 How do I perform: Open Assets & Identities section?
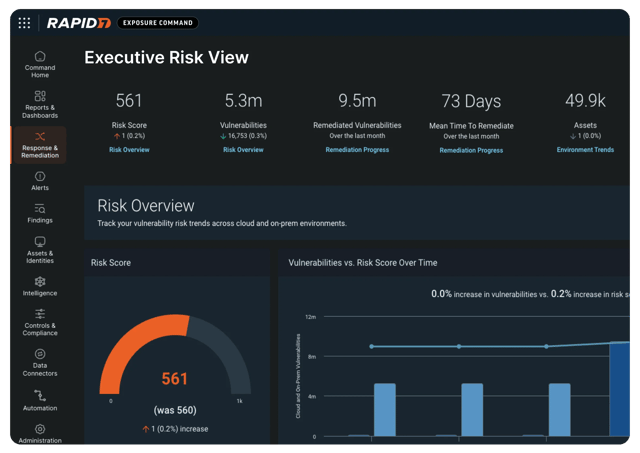40,250
